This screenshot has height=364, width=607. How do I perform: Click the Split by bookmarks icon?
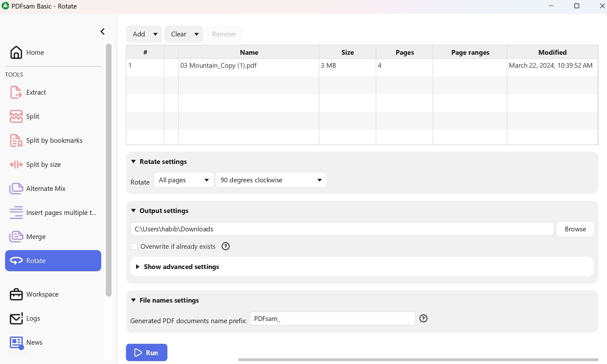coord(16,141)
